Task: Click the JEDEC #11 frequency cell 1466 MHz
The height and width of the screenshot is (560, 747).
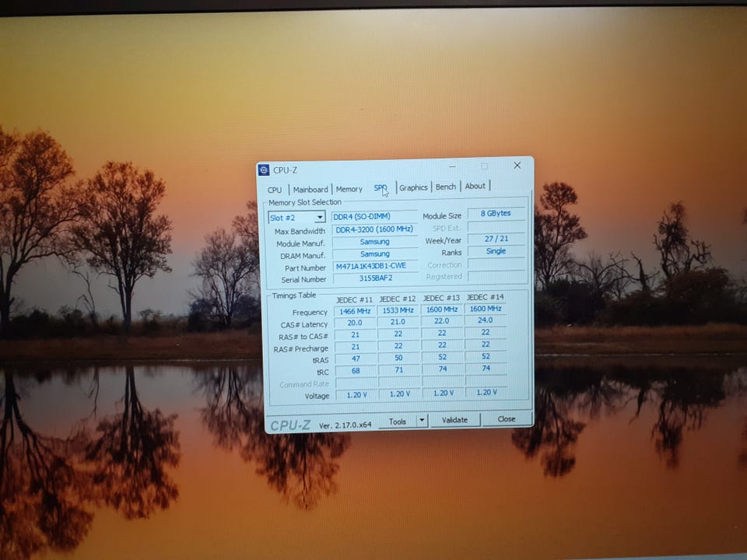Action: (x=354, y=311)
